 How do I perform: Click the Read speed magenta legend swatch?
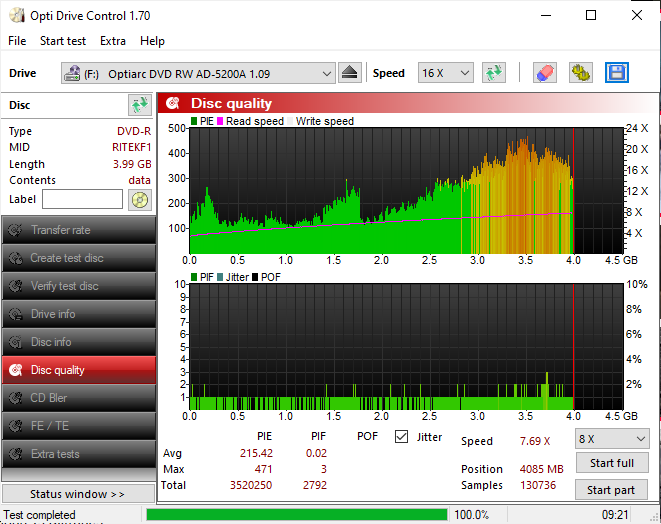220,121
